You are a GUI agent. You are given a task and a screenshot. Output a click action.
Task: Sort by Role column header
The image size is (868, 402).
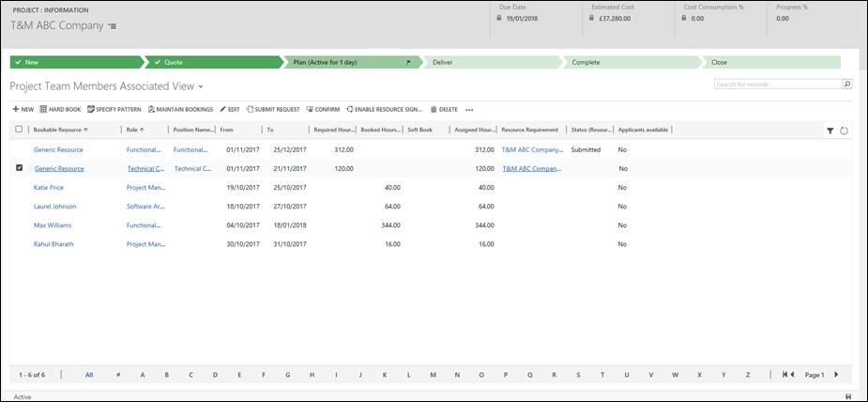pyautogui.click(x=135, y=130)
